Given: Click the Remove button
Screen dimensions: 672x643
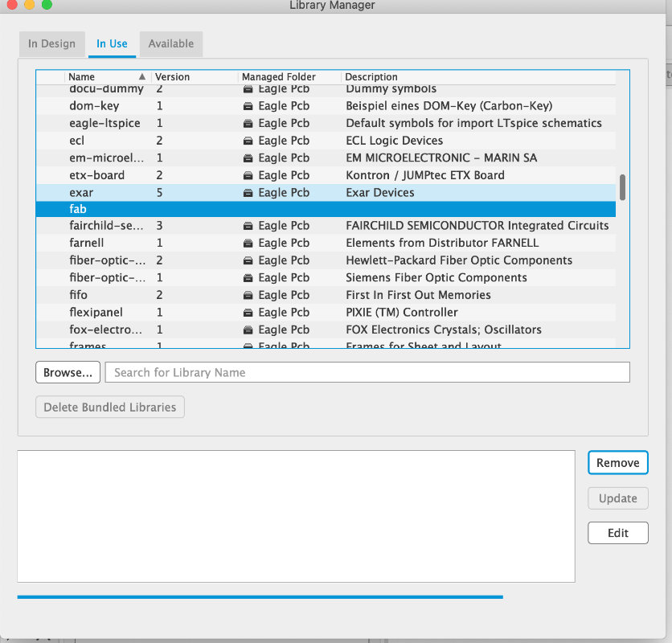Looking at the screenshot, I should point(617,462).
